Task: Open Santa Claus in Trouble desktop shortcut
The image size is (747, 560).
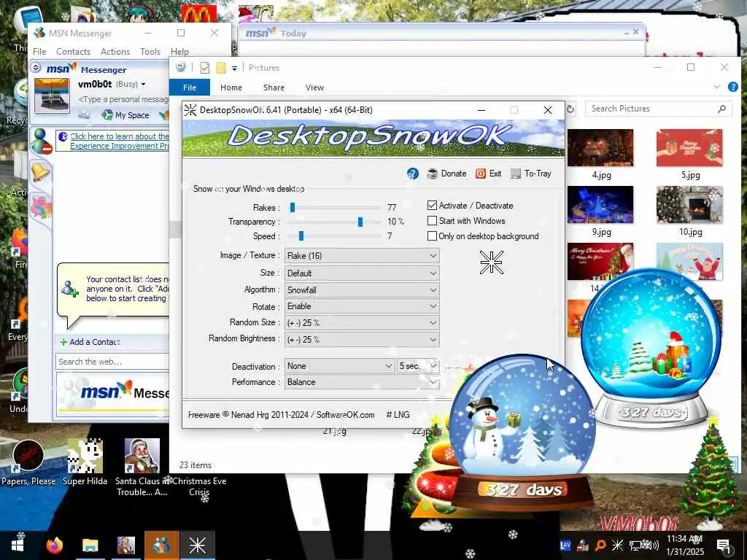Action: pos(142,467)
